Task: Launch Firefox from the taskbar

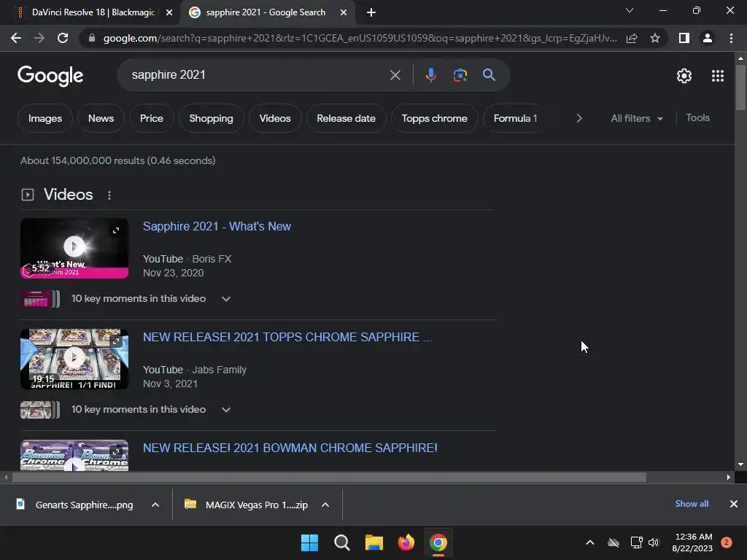Action: click(406, 542)
